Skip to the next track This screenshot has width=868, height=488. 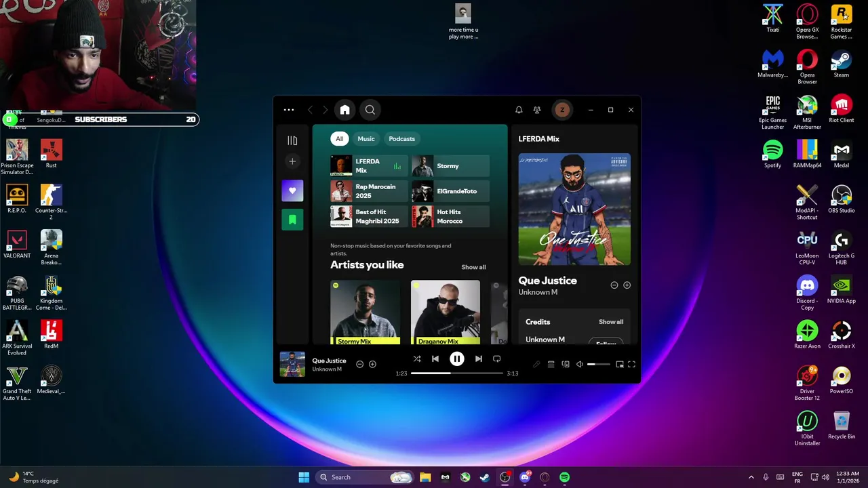click(x=479, y=359)
